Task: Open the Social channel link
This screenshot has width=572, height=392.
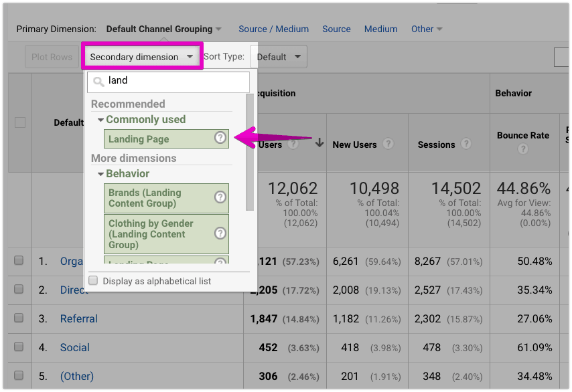Action: coord(75,347)
